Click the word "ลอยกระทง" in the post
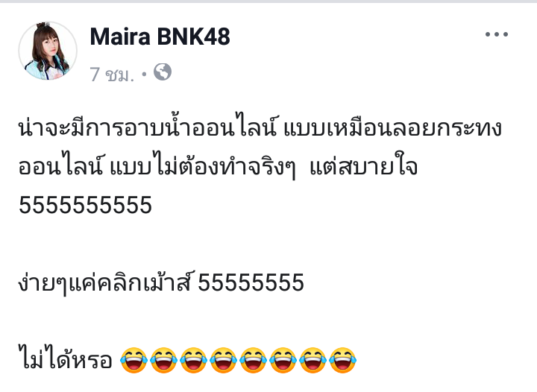 coord(447,128)
